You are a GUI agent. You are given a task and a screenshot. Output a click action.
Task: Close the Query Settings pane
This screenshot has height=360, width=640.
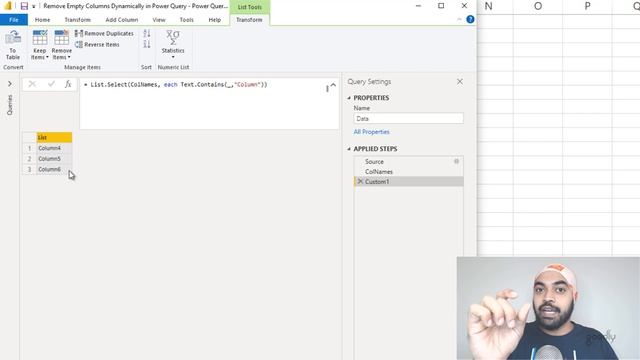[460, 82]
